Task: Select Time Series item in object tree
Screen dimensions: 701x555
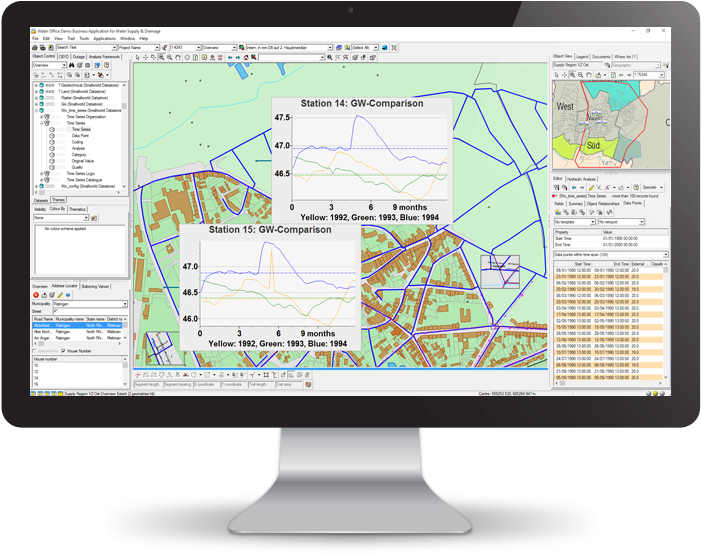Action: click(79, 129)
